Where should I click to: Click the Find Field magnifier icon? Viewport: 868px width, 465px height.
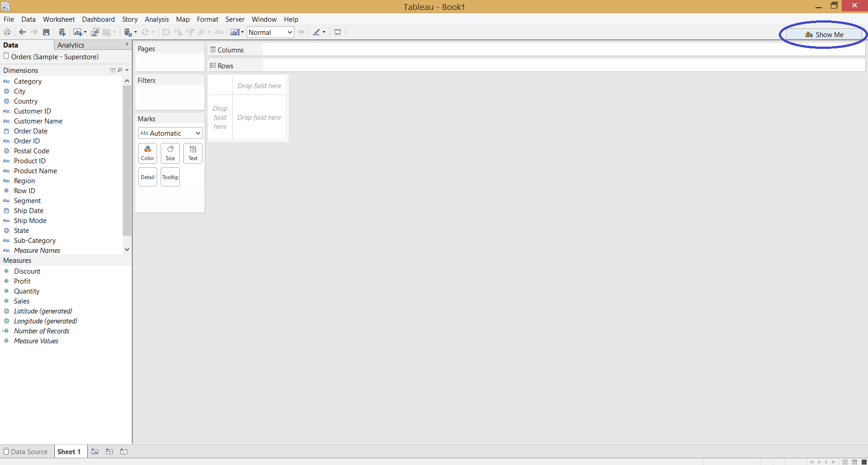click(x=120, y=70)
